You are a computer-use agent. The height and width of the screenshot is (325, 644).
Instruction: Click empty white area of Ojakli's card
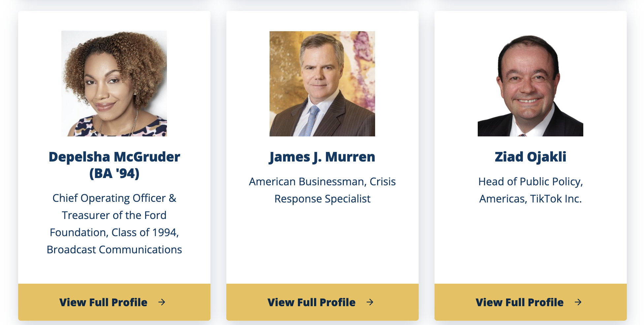(531, 244)
